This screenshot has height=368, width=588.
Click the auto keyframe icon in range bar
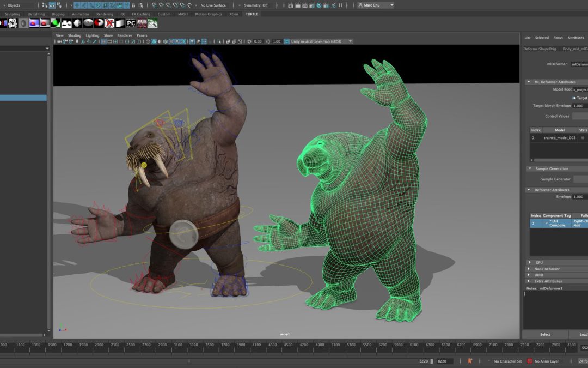(x=470, y=361)
